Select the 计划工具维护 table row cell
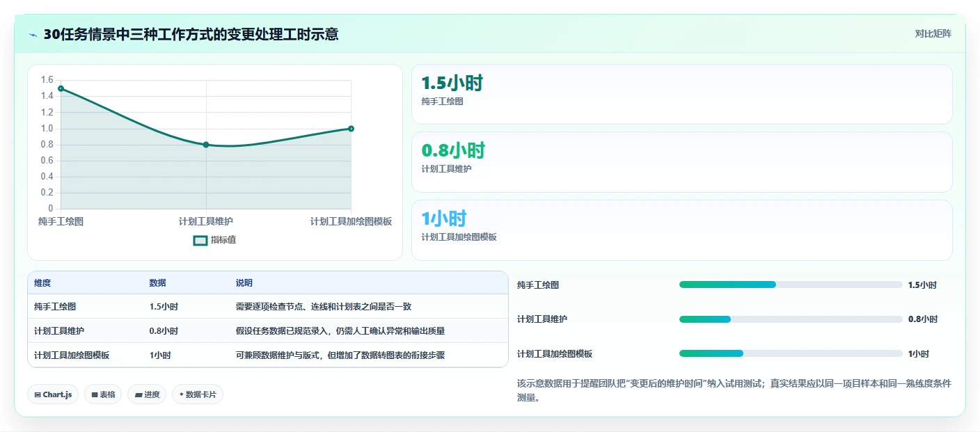 (x=59, y=331)
